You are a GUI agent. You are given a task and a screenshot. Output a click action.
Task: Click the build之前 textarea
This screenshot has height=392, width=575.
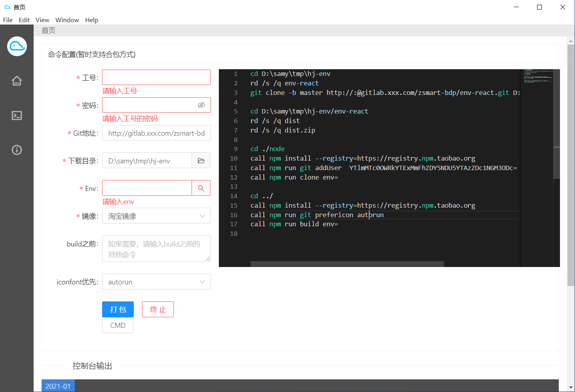[156, 249]
